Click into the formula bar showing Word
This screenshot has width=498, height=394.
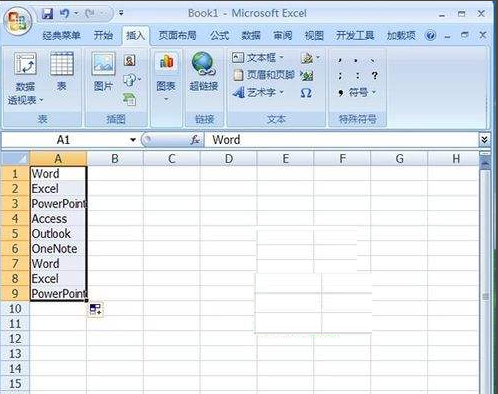(x=341, y=140)
